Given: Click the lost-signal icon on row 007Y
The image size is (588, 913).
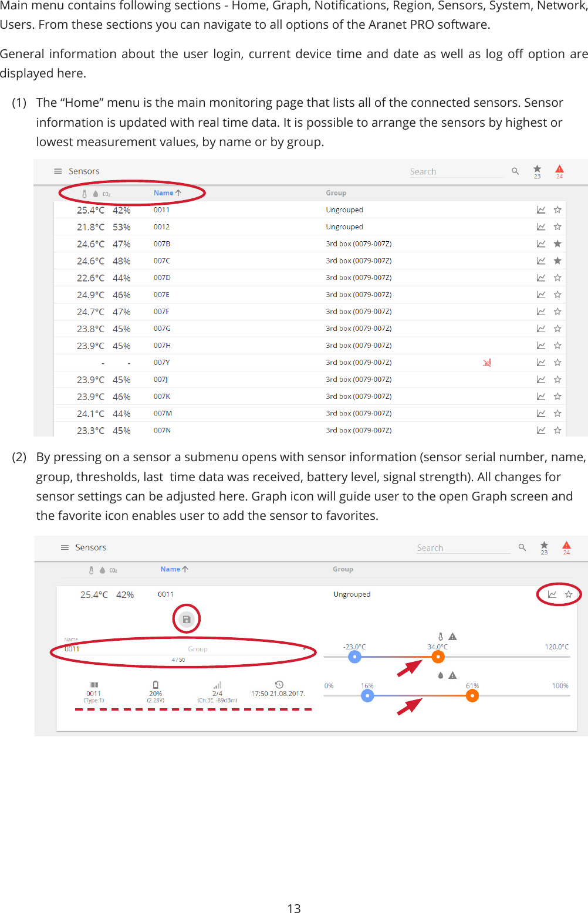Looking at the screenshot, I should tap(486, 362).
